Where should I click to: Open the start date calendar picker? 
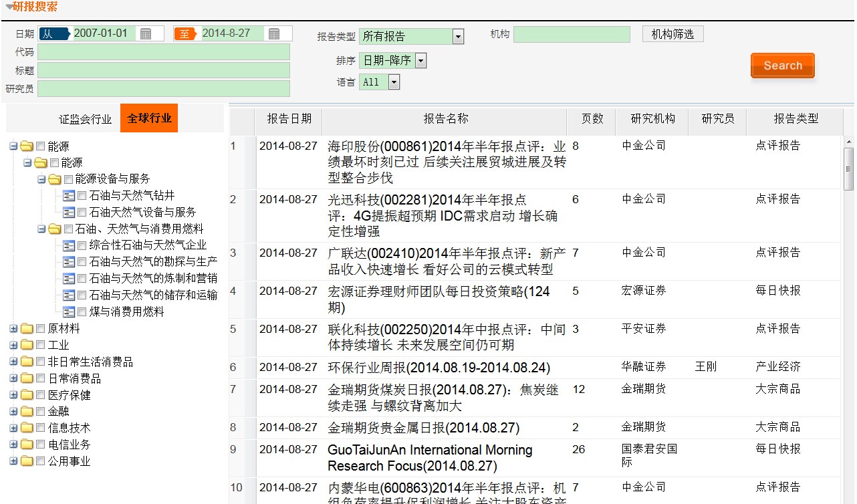point(146,33)
